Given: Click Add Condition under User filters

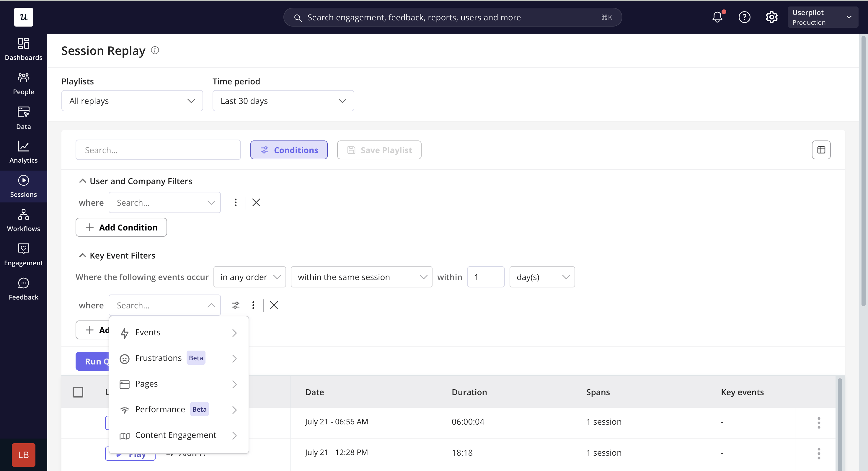Looking at the screenshot, I should coord(121,228).
